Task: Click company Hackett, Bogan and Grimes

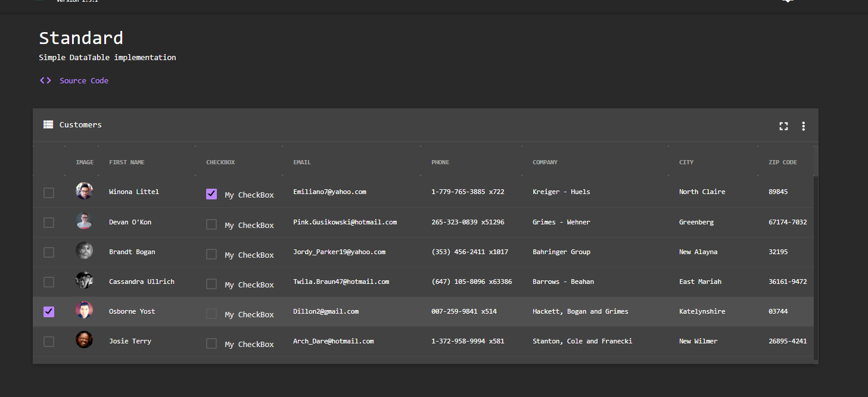Action: 580,311
